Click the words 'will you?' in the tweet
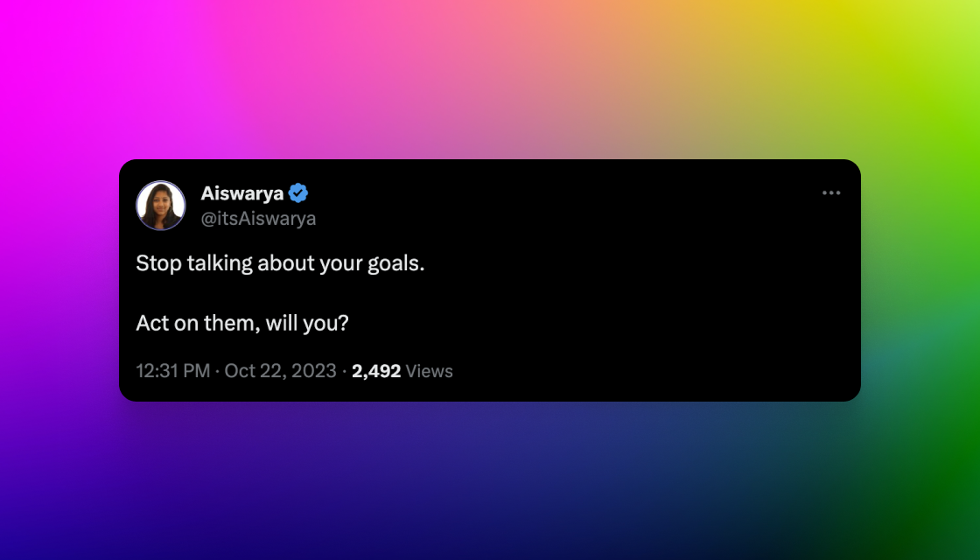 [x=307, y=323]
